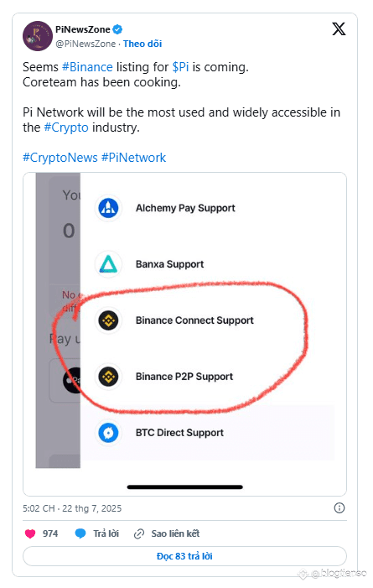Screen dimensions: 373x588
Task: Click the blue verified badge
Action: click(117, 29)
